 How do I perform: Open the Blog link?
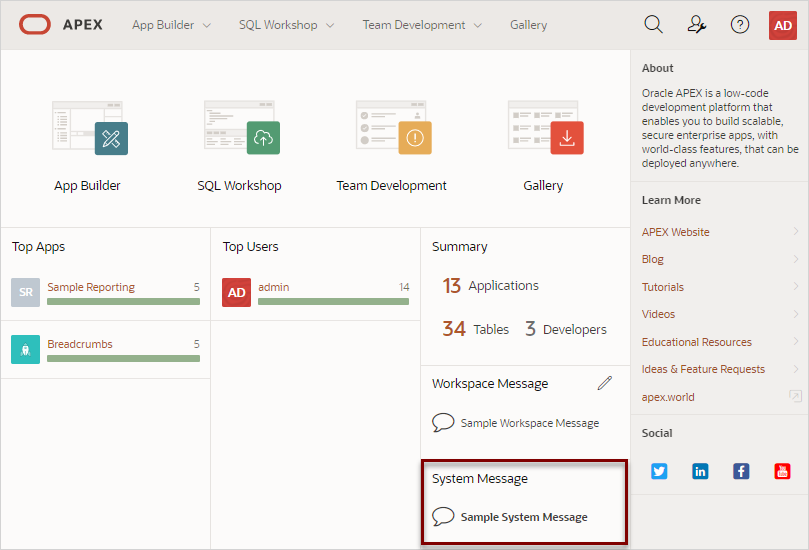click(x=653, y=259)
